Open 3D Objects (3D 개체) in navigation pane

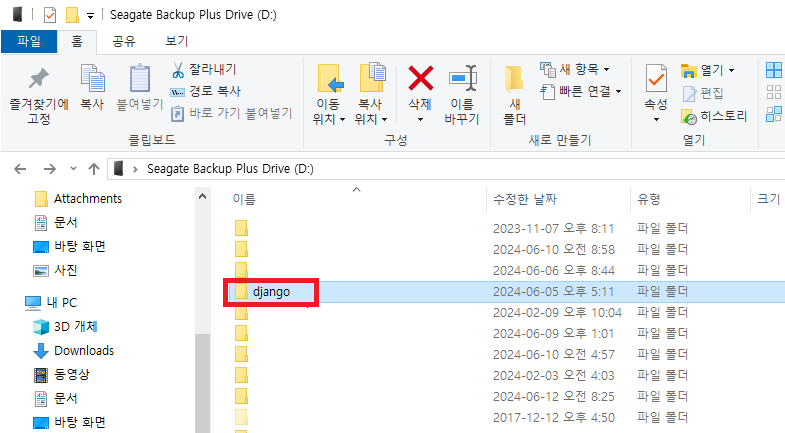coord(65,327)
